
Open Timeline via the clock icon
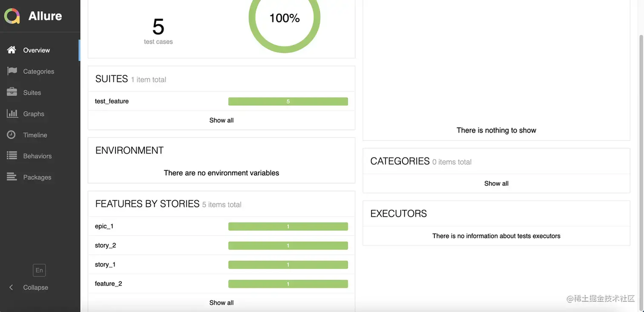[11, 135]
